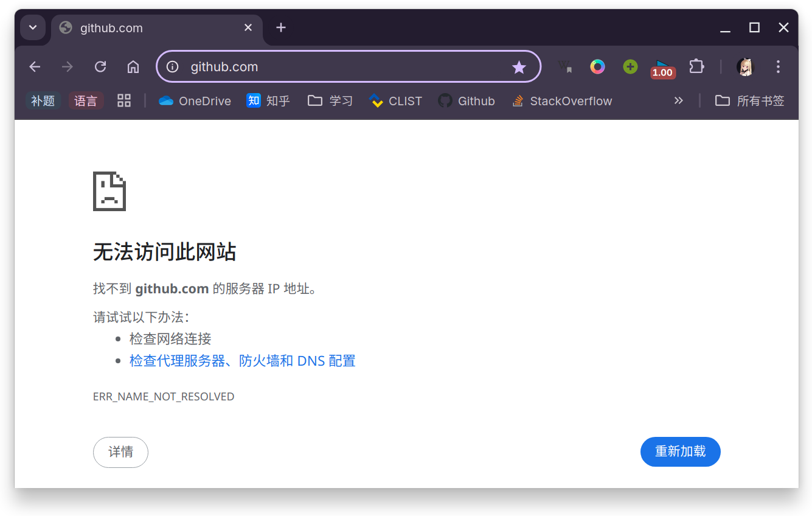Open the 补题 bookmark group

coord(43,101)
